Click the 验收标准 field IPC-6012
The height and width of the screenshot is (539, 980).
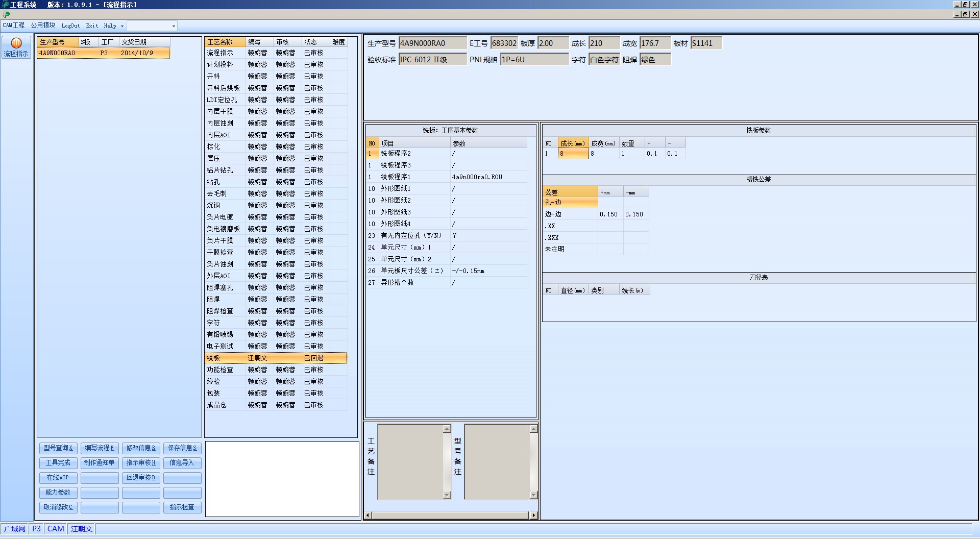click(x=432, y=60)
